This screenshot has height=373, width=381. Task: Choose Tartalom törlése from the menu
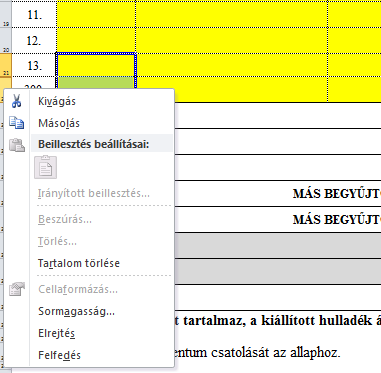[79, 263]
